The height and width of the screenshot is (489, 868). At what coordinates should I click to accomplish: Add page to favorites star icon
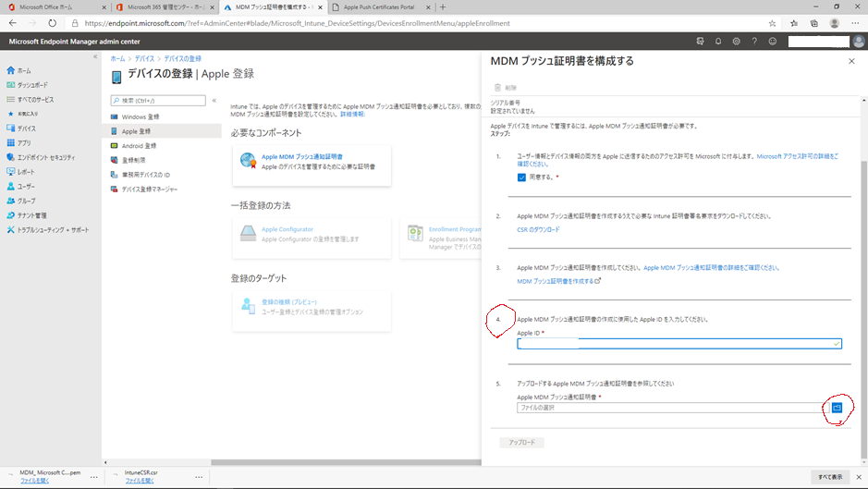click(x=772, y=23)
